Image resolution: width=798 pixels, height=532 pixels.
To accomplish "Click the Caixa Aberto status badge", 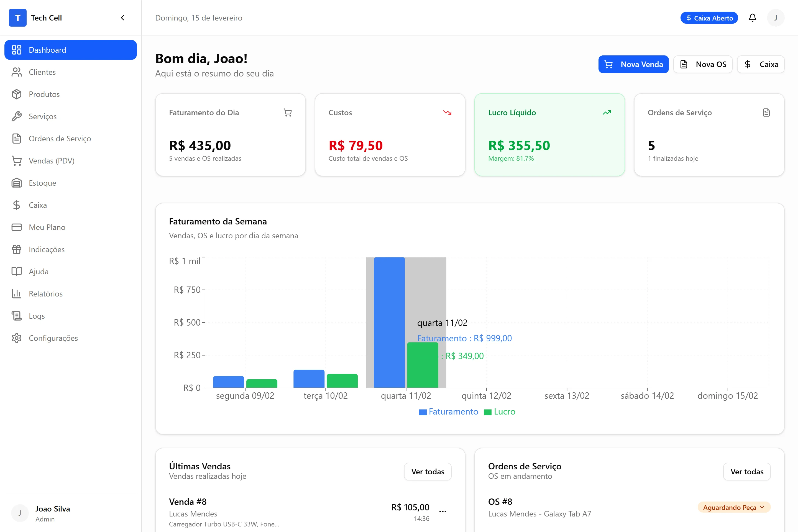I will coord(709,18).
